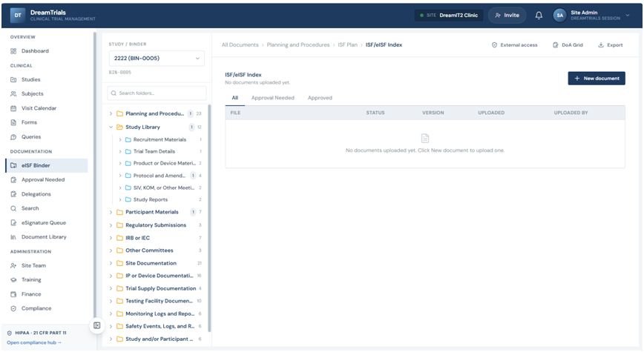Open the study binder 2222 (BIN-0005) dropdown
Screen dimensions: 644x352
click(x=157, y=59)
